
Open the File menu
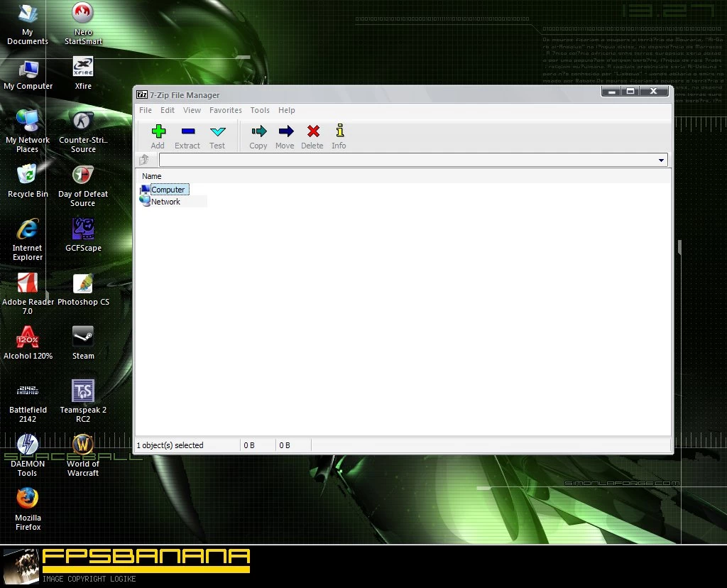pyautogui.click(x=145, y=110)
